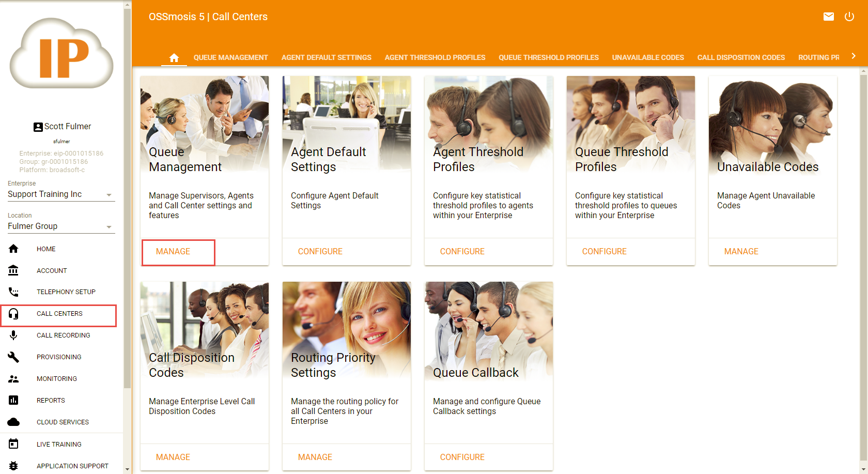Open the Unavailable Codes tab
Screen dimensions: 868x474
pyautogui.click(x=647, y=57)
